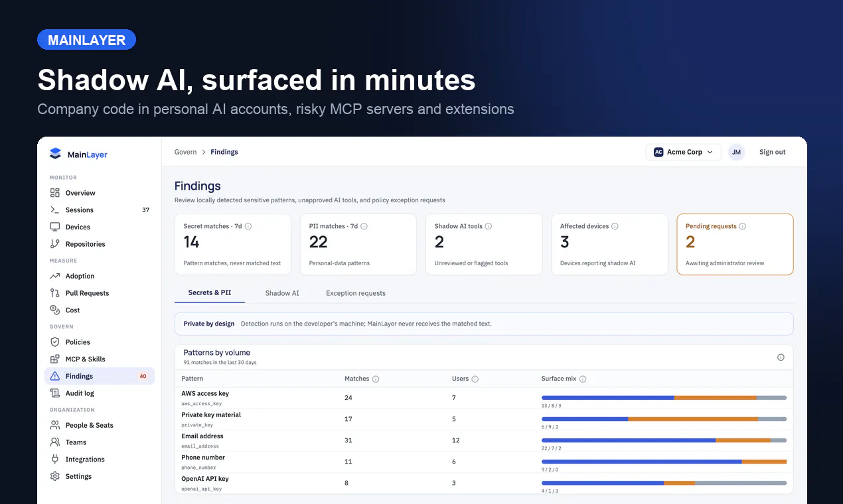Click the Govern breadcrumb link
The height and width of the screenshot is (504, 843).
pyautogui.click(x=186, y=152)
